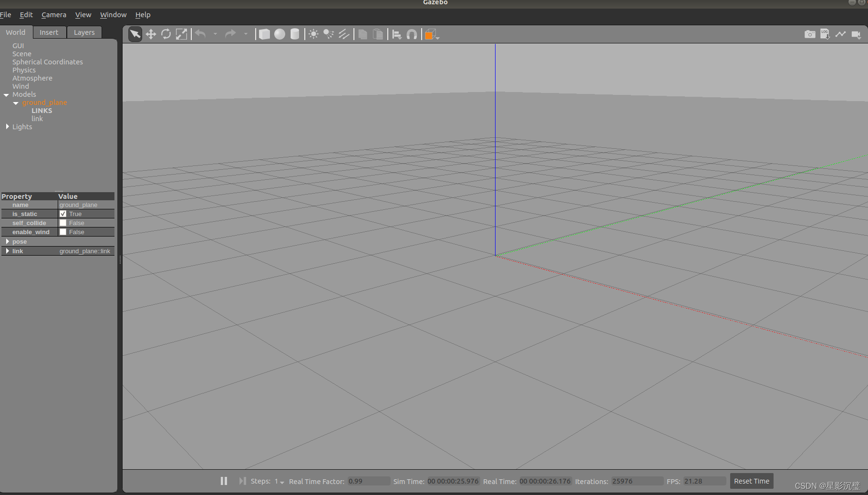Open the Camera menu
The width and height of the screenshot is (868, 495).
point(54,15)
